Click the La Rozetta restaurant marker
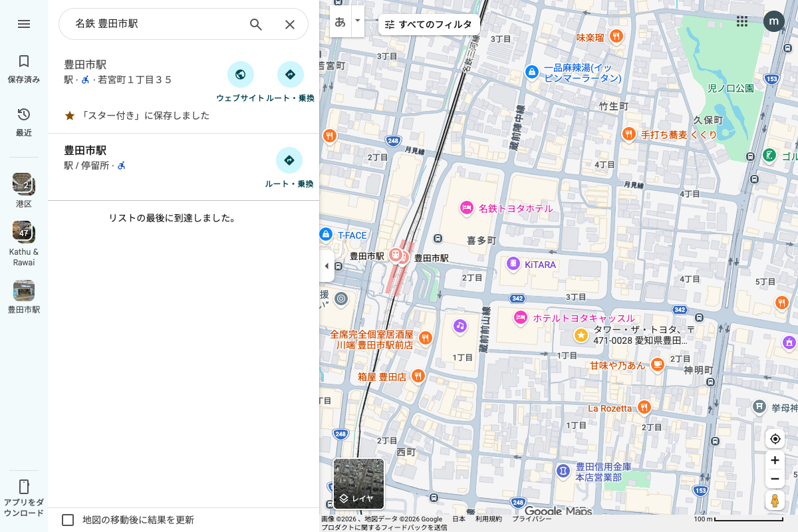The image size is (798, 532). click(644, 407)
